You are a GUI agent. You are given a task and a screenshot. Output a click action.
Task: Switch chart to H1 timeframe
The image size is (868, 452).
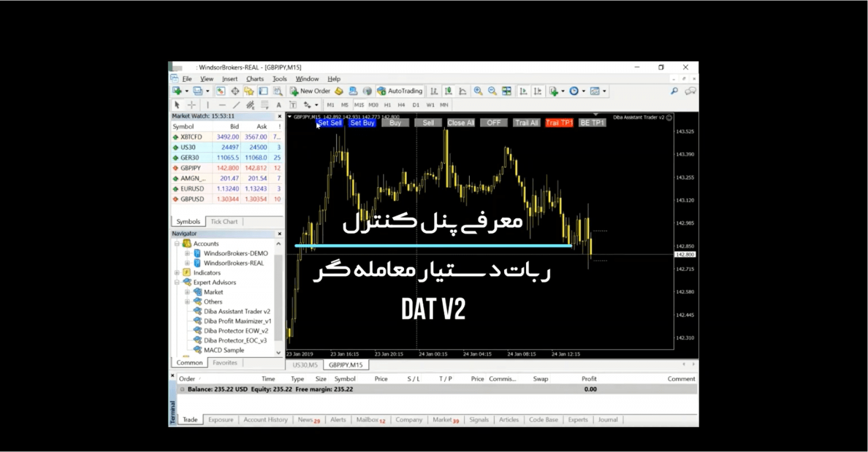(x=387, y=105)
